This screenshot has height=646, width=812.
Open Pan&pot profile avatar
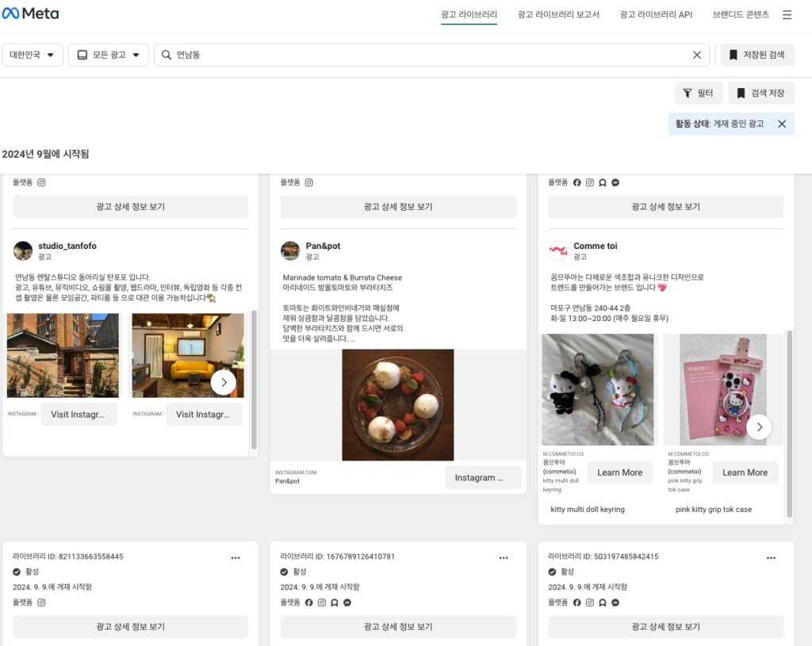tap(290, 250)
